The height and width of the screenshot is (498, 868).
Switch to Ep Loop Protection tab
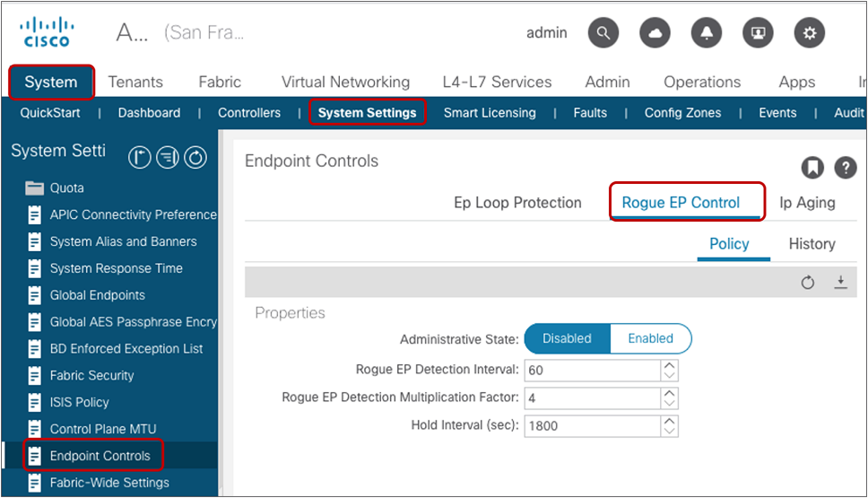coord(517,203)
